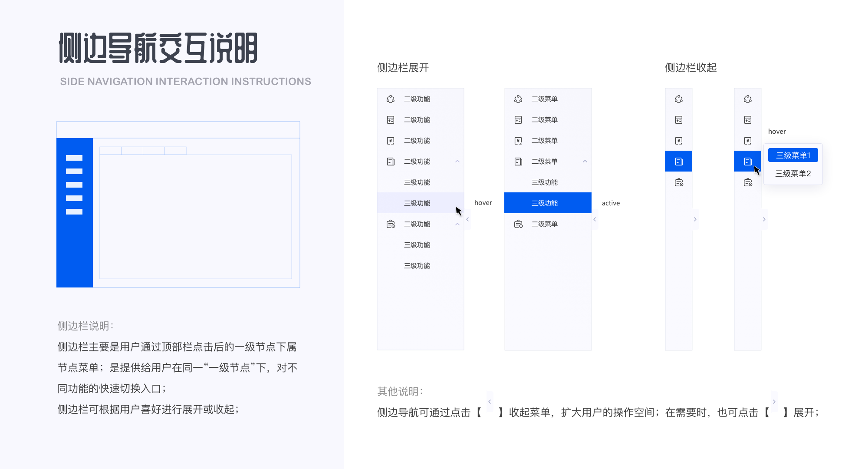Click the right arrow icon inside 其他说明 brackets
Screen dimensions: 868x469
coord(774,402)
